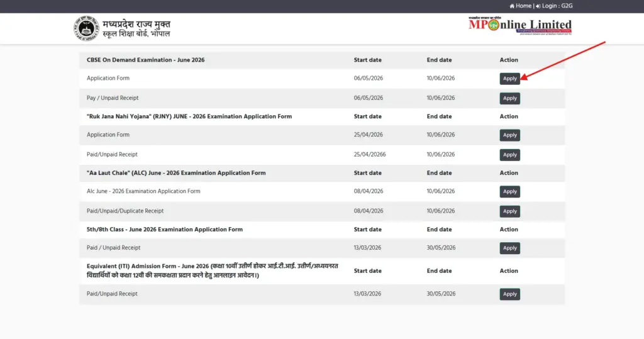Click the MPOnline Limited logo

(520, 26)
